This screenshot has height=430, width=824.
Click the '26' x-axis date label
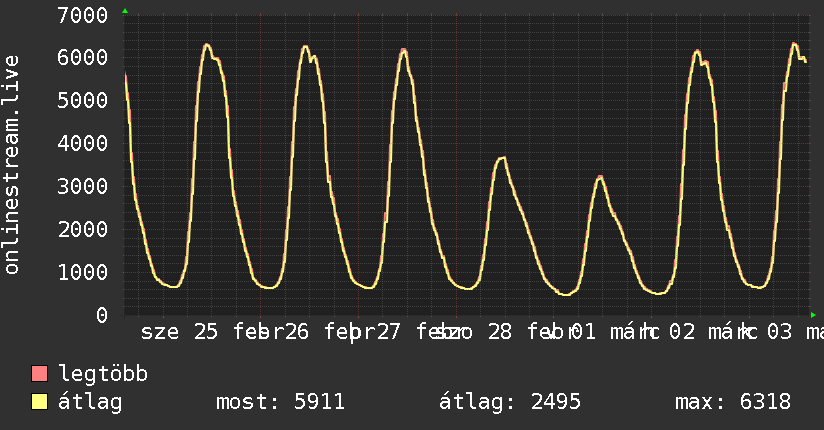pos(296,332)
